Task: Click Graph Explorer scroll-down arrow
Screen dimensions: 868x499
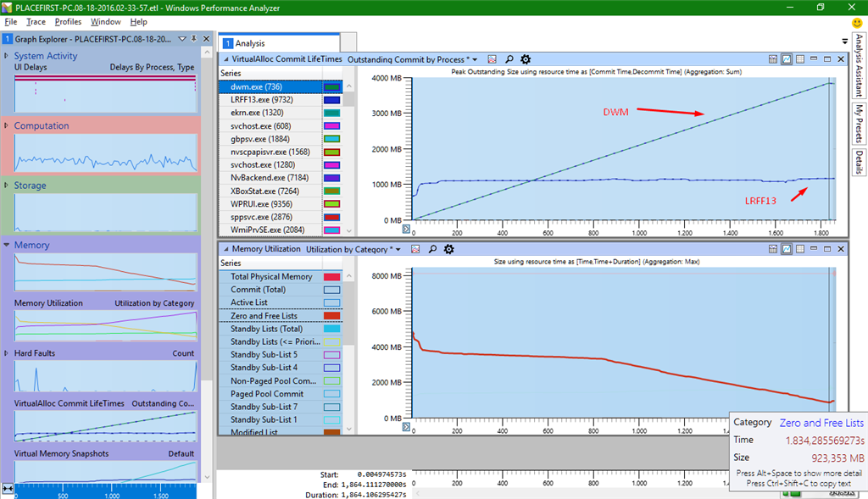Action: click(x=207, y=476)
